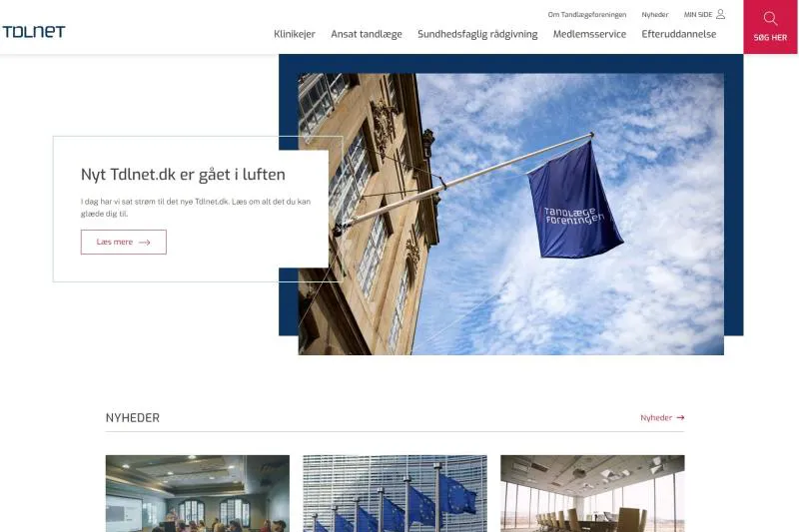The height and width of the screenshot is (532, 799).
Task: Open the MIN SIDE text link
Action: pos(697,15)
